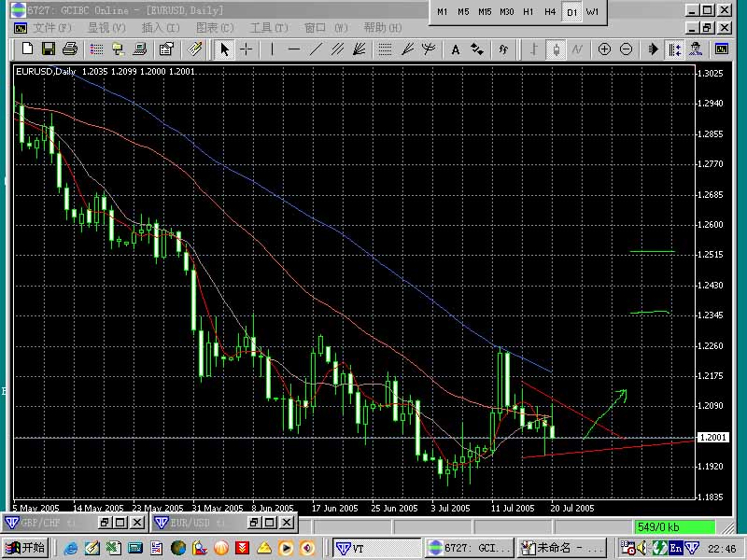Select the Gann fan tool

click(359, 49)
